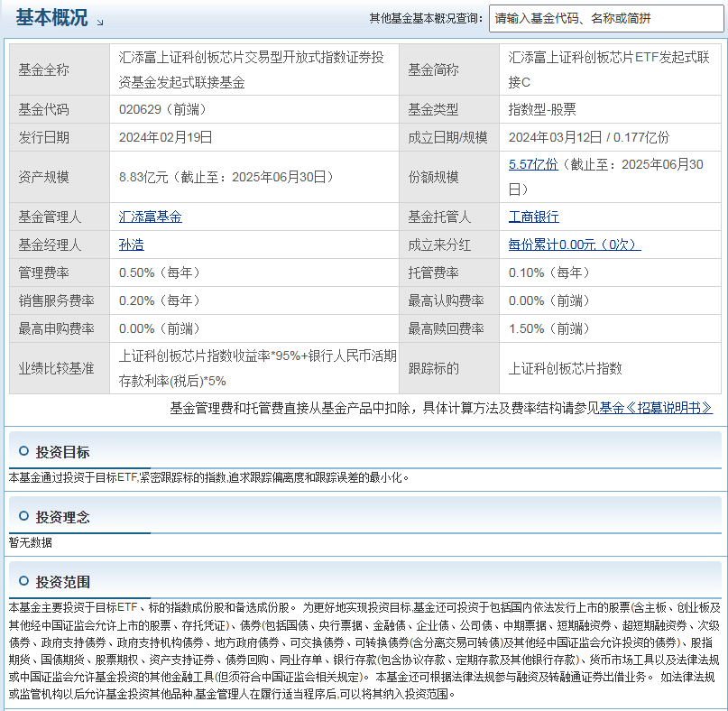Select issue date 2024年02月19日
The height and width of the screenshot is (711, 728).
click(x=165, y=137)
